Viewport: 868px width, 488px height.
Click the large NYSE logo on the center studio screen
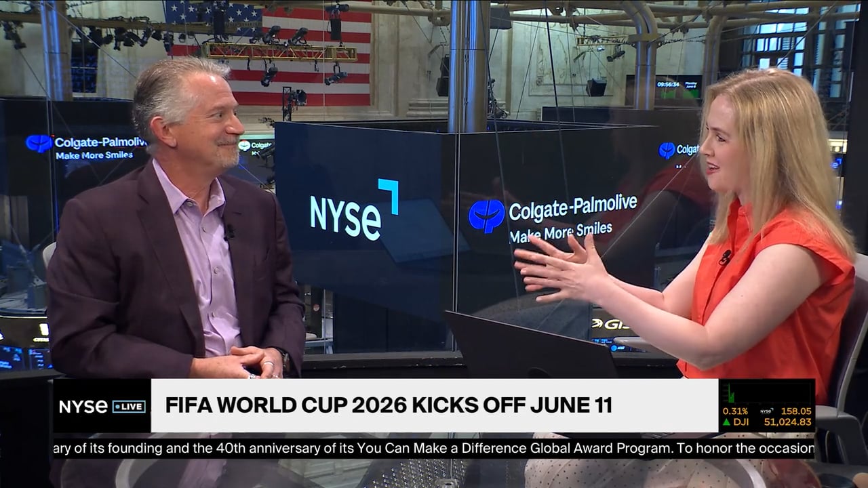[354, 211]
